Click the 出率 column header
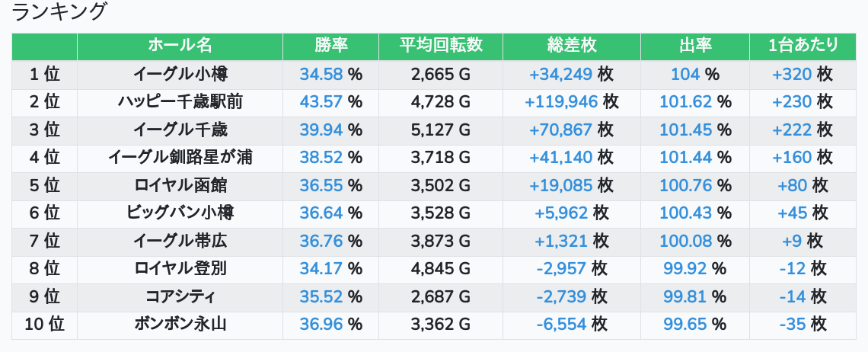This screenshot has width=868, height=352. [x=694, y=46]
